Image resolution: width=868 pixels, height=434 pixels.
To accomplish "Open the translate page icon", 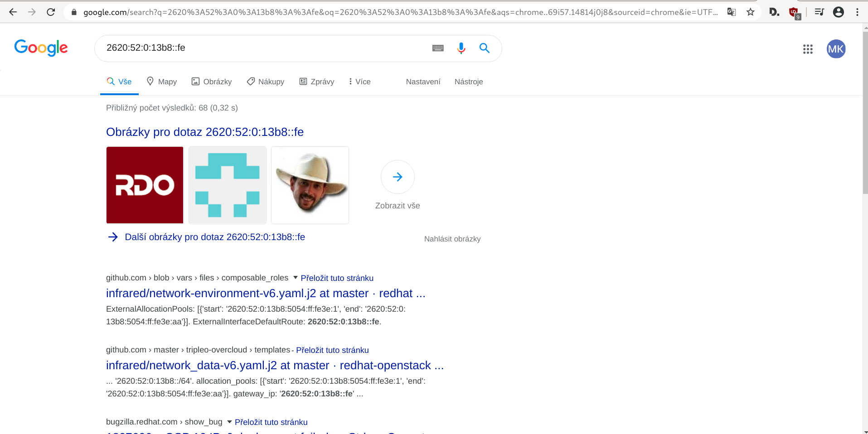I will click(732, 12).
